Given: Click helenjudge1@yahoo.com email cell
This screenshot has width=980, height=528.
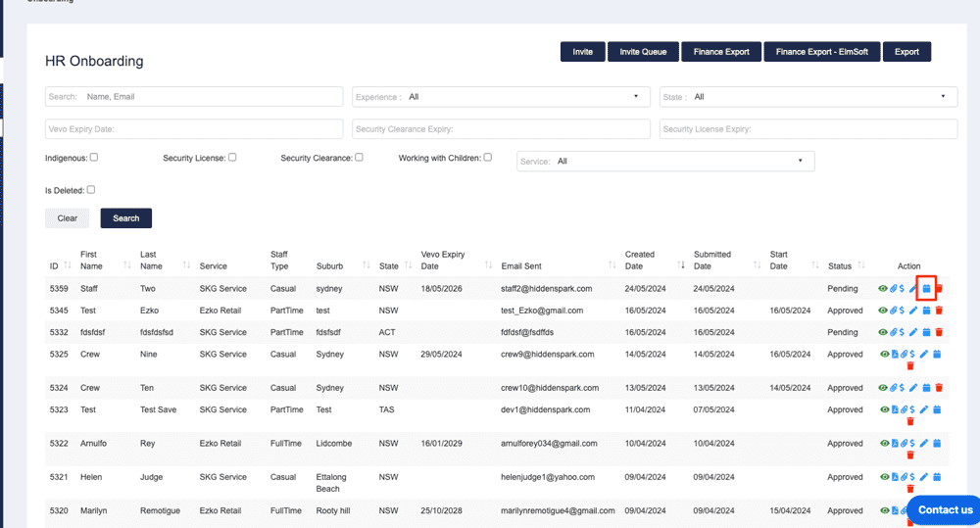Looking at the screenshot, I should point(548,477).
